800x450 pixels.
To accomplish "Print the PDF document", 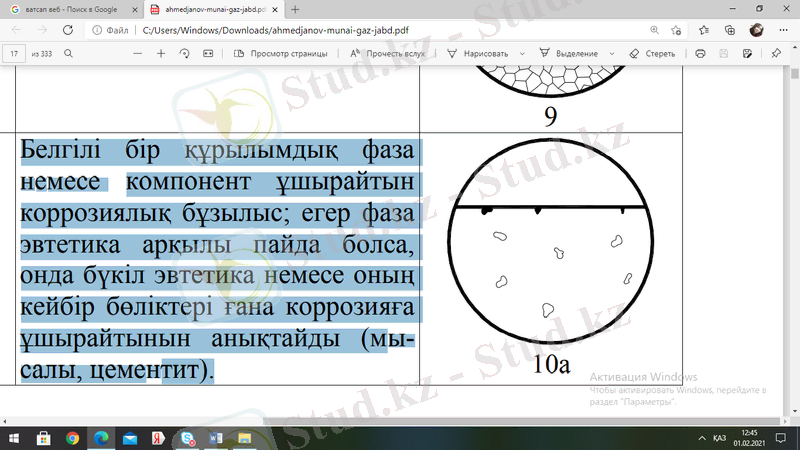I will (x=700, y=54).
